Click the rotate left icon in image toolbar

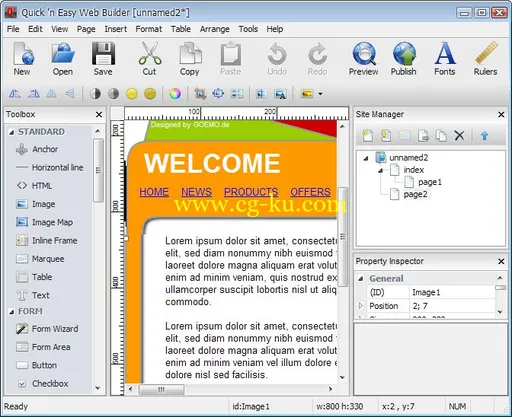tap(15, 94)
